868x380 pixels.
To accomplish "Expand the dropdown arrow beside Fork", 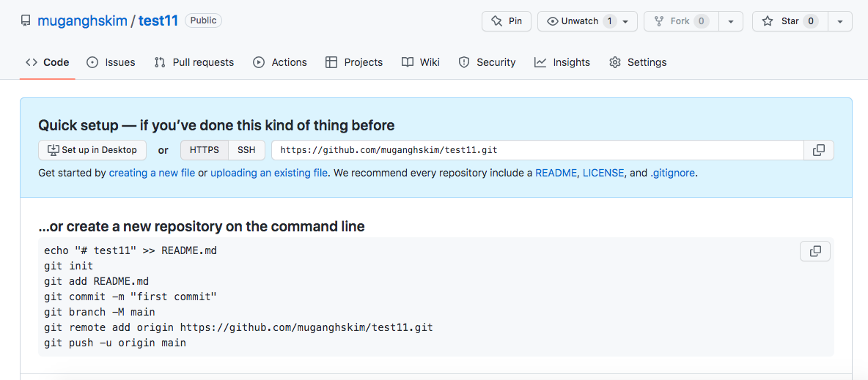I will pos(731,21).
